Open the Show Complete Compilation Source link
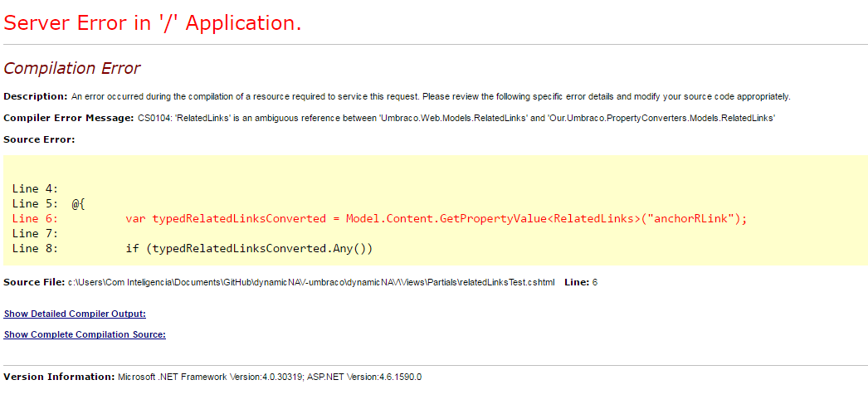Screen dimensions: 868x414 tap(85, 334)
